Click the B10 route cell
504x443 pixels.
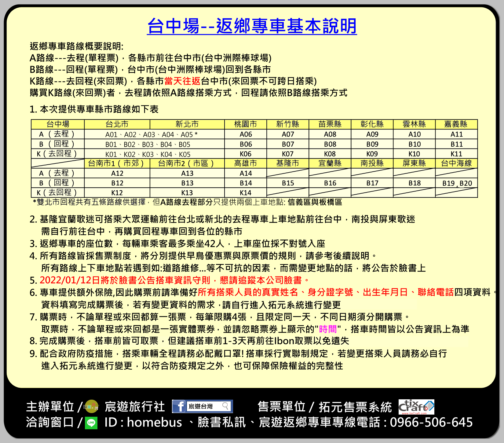point(414,144)
